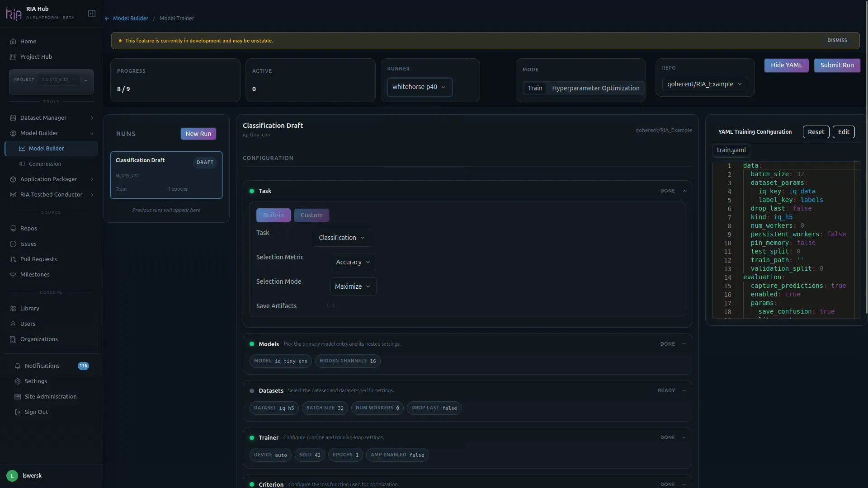This screenshot has width=868, height=488.
Task: Open Compression submenu item
Action: pyautogui.click(x=52, y=164)
